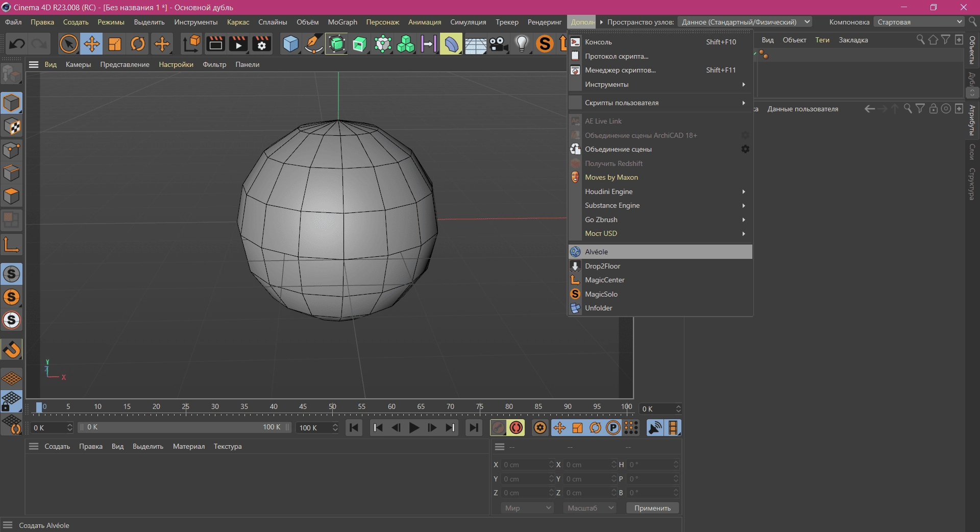Screen dimensions: 980x532
Task: Toggle Position keyframe recording
Action: point(559,428)
